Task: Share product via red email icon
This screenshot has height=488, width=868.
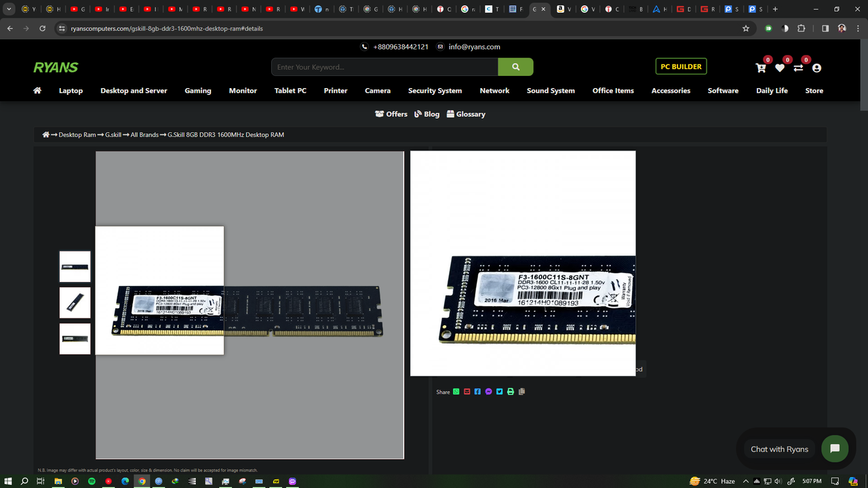Action: [x=467, y=392]
